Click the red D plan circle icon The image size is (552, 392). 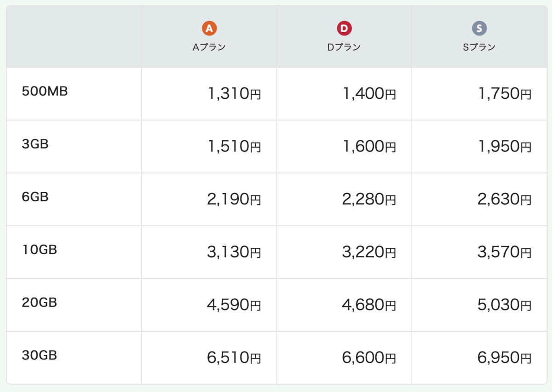[x=344, y=29]
